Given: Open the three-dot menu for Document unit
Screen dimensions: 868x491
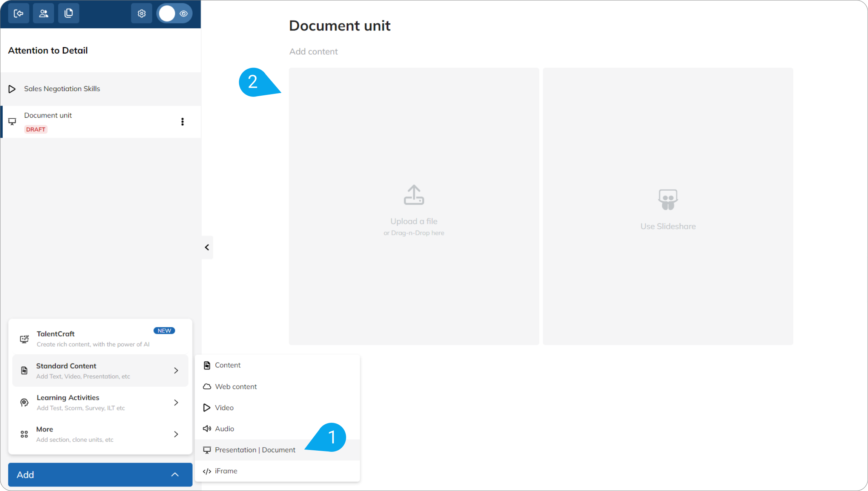Looking at the screenshot, I should pos(182,122).
